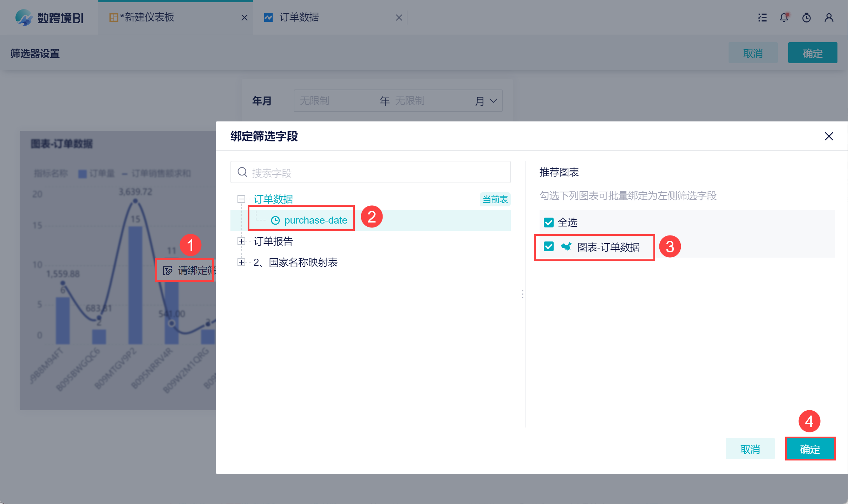Open the 年月 date dropdown arrow
The image size is (848, 504).
(x=493, y=101)
